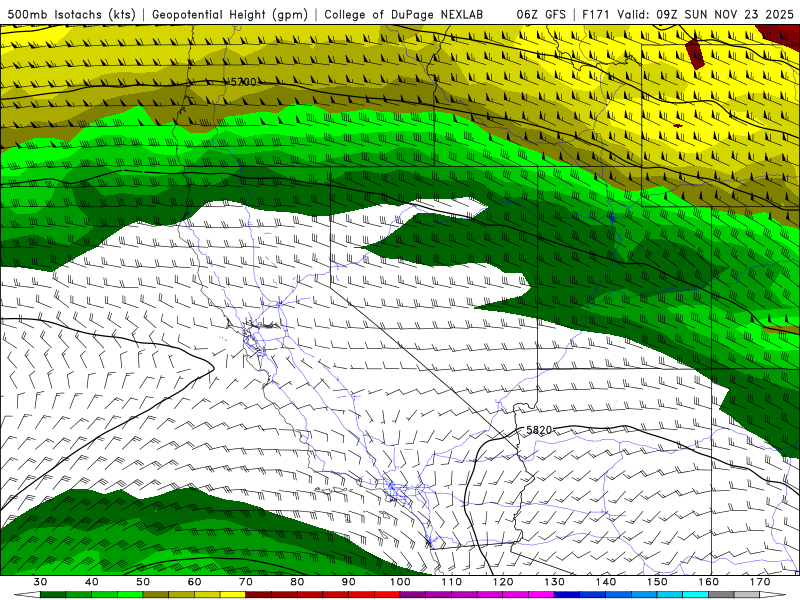Pick the dark blue swatch starting at 130
This screenshot has width=800, height=600.
[567, 595]
